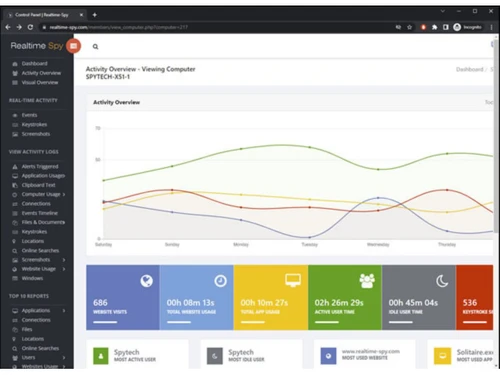Click the Dashboard breadcrumb link
This screenshot has width=500, height=375.
click(469, 69)
